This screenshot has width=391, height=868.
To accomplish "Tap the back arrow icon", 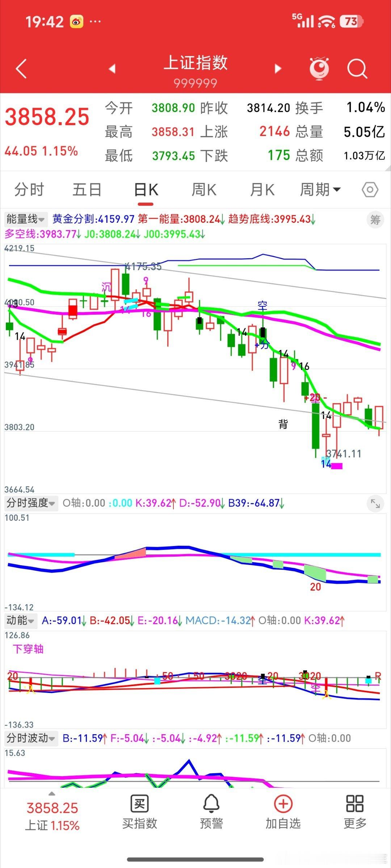I will 21,68.
